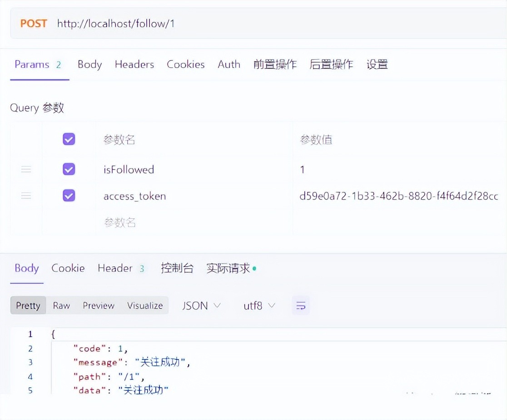Click the request URL input field

coord(273,24)
